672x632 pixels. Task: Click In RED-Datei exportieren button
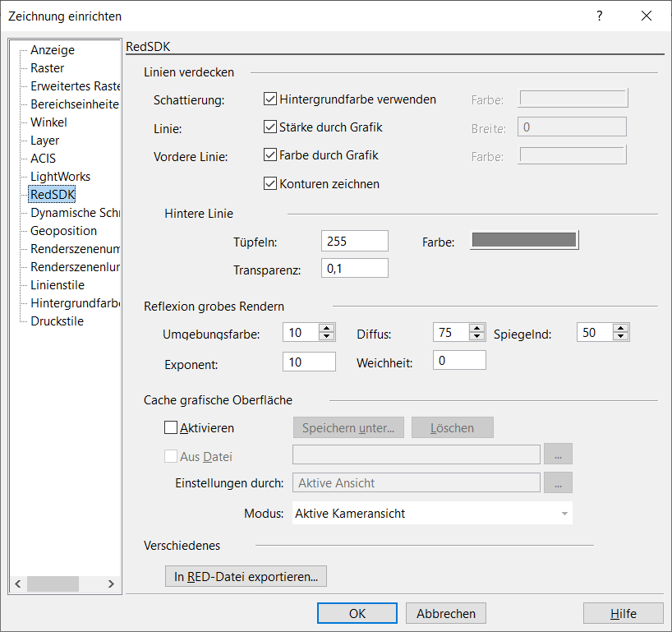coord(246,576)
